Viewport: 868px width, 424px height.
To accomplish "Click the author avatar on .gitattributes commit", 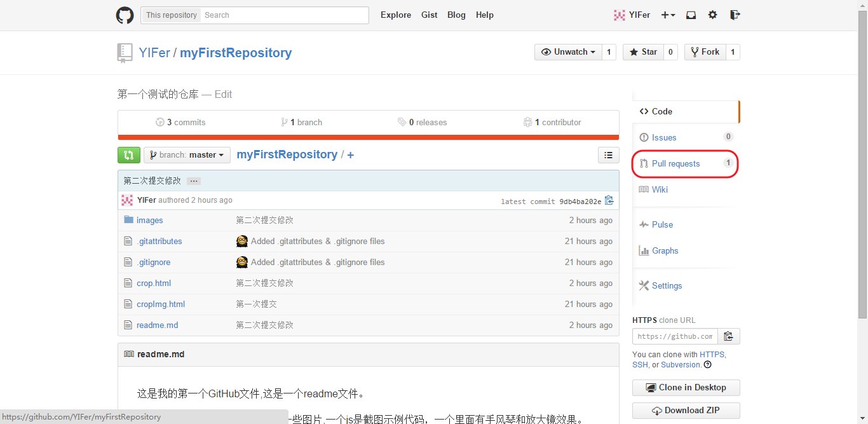I will pos(242,241).
